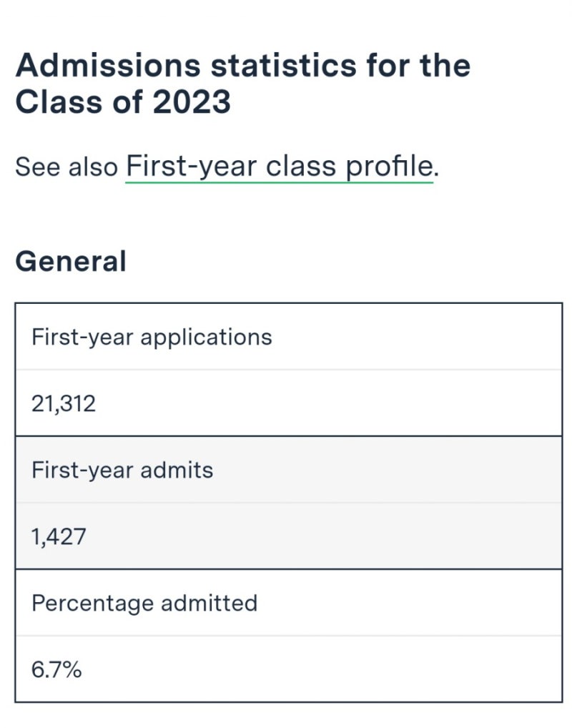572x728 pixels.
Task: Click the word "profile" in the underlined link
Action: [390, 167]
